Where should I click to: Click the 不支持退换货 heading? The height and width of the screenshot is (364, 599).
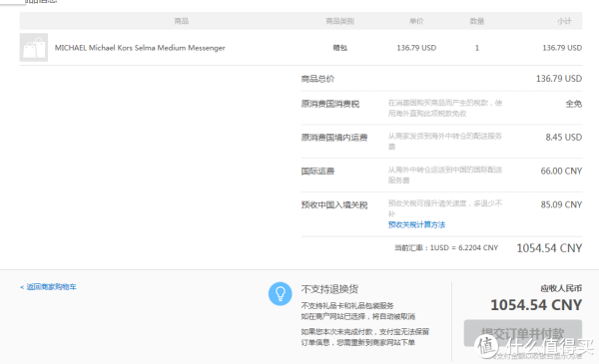[329, 289]
